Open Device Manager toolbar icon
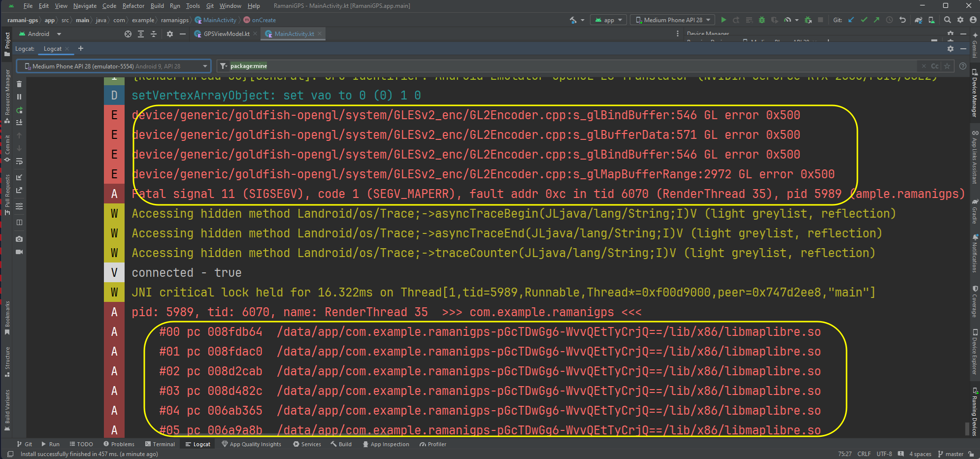 [x=931, y=20]
